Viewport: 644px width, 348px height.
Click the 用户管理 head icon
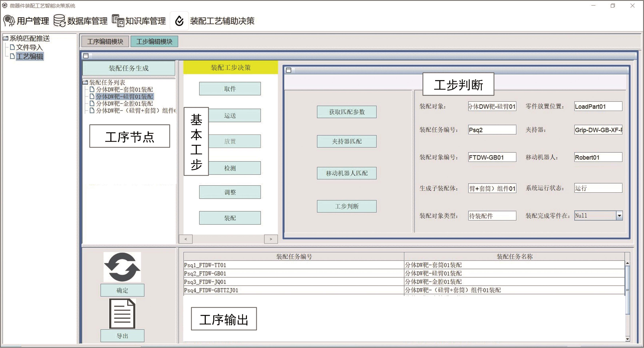tap(9, 21)
